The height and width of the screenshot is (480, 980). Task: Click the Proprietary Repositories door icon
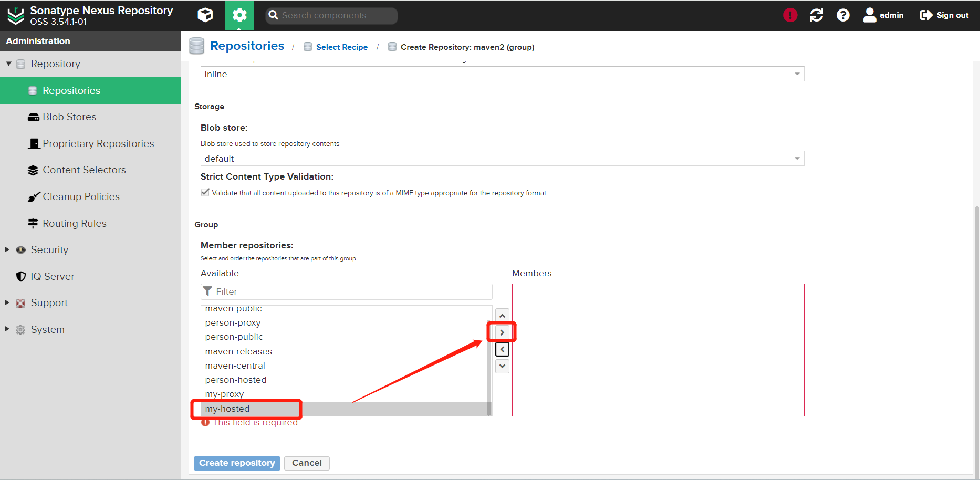pos(34,143)
